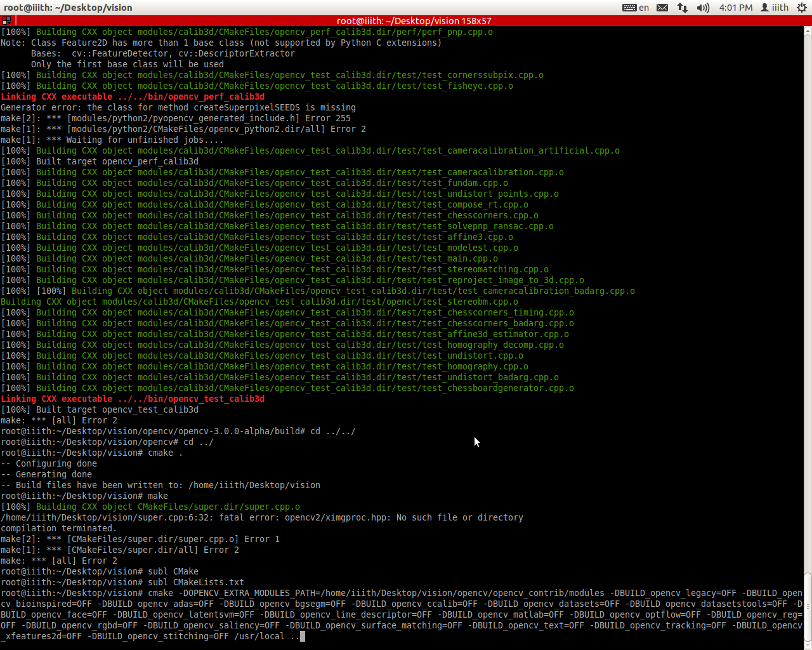Click the line 'Linking CXX executable ../../bin/opencv_perf_calib3d'
Image resolution: width=812 pixels, height=650 pixels.
click(133, 96)
